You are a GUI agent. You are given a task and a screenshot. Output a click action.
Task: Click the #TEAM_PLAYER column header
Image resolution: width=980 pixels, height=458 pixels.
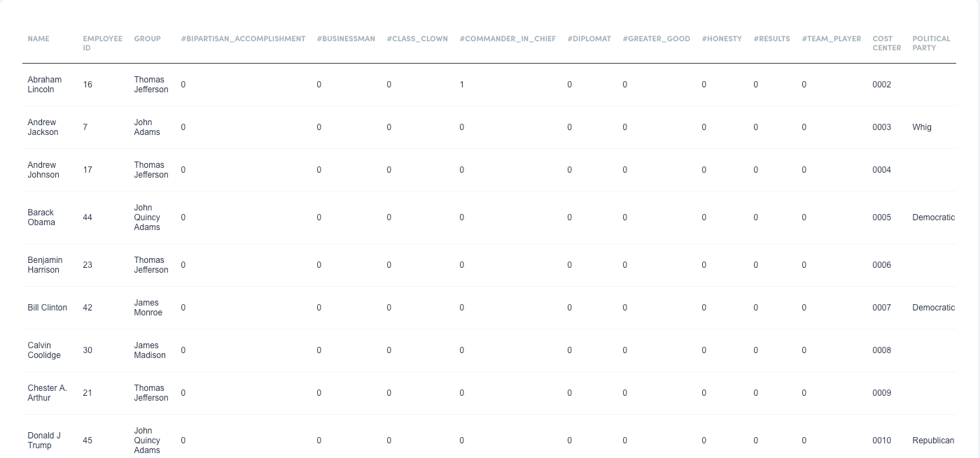[x=832, y=39]
